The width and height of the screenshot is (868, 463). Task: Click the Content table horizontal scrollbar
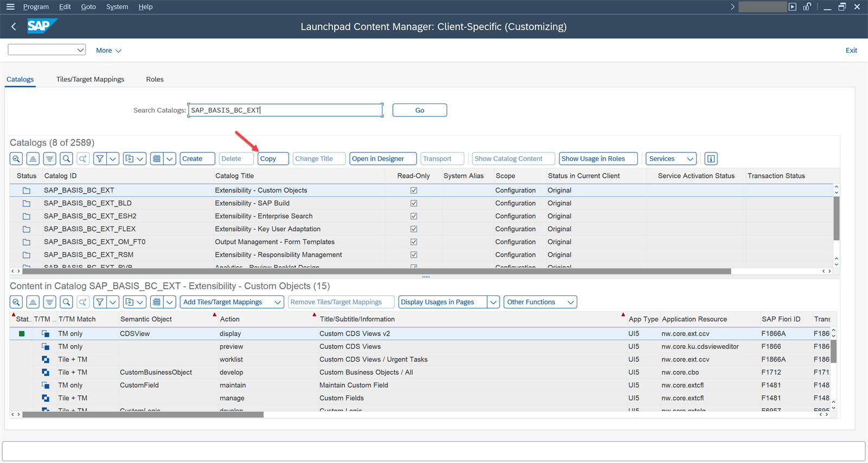(x=143, y=415)
